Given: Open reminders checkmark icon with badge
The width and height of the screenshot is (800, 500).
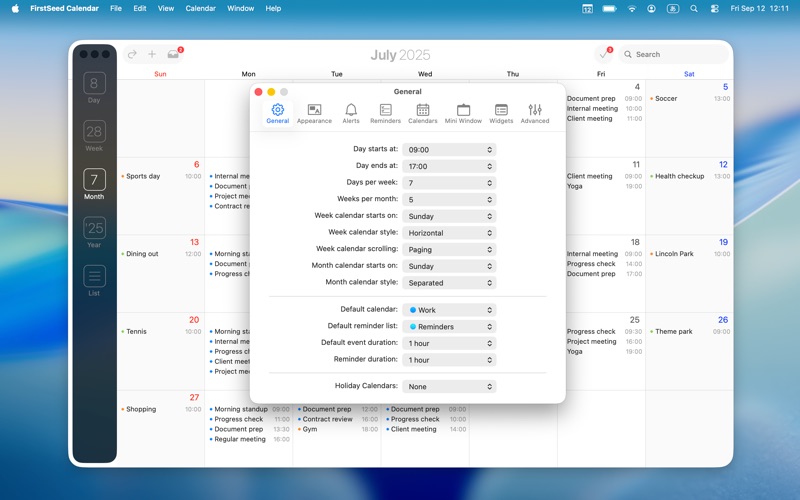Looking at the screenshot, I should [603, 54].
